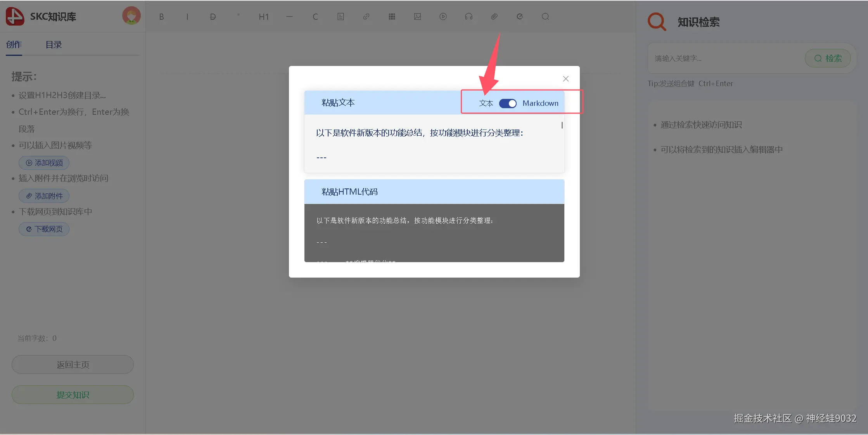The height and width of the screenshot is (435, 868).
Task: Select the H1 heading tool
Action: point(264,17)
